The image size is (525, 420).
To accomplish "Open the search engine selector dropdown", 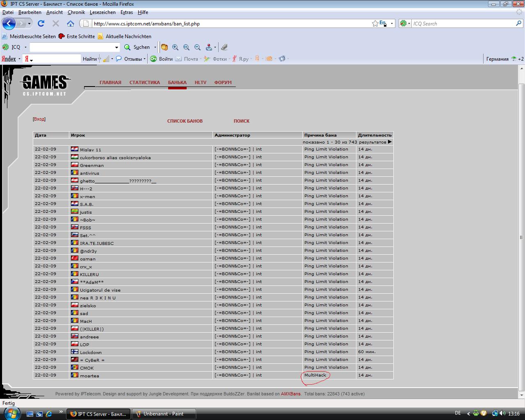I will pyautogui.click(x=409, y=23).
